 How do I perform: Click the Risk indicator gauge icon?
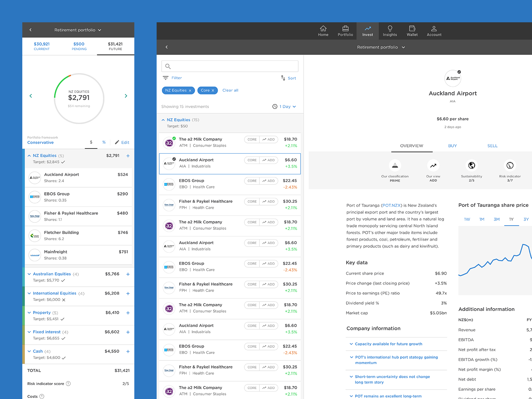click(510, 165)
